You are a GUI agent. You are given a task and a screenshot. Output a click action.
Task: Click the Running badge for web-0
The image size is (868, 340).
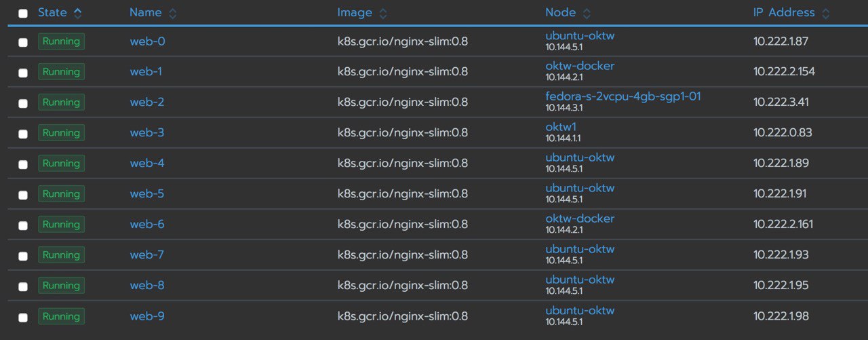pyautogui.click(x=61, y=41)
